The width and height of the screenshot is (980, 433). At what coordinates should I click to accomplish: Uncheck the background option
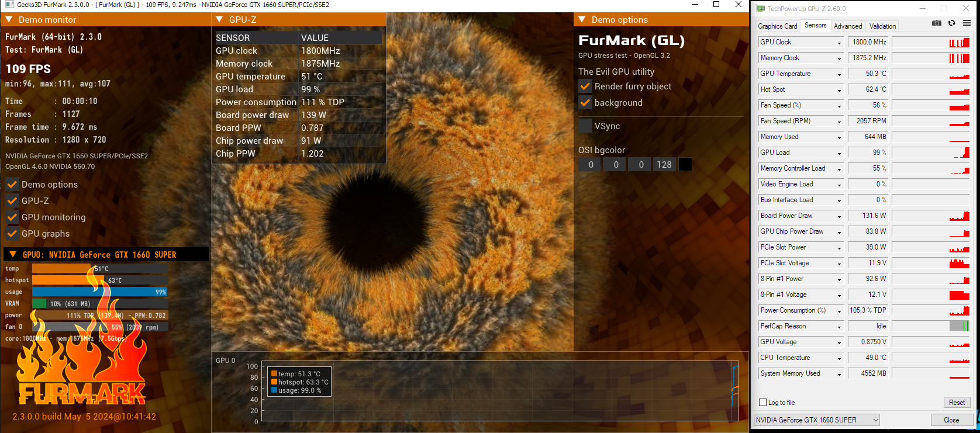click(585, 102)
